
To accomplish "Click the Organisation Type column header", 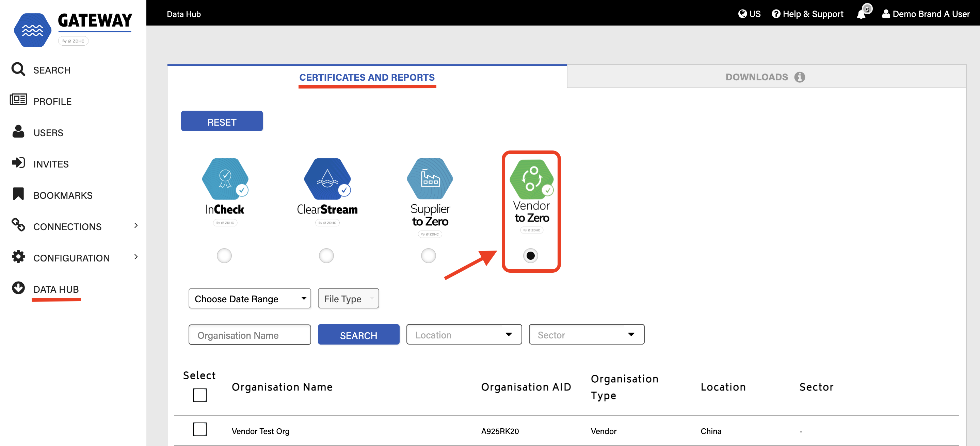I will click(624, 387).
